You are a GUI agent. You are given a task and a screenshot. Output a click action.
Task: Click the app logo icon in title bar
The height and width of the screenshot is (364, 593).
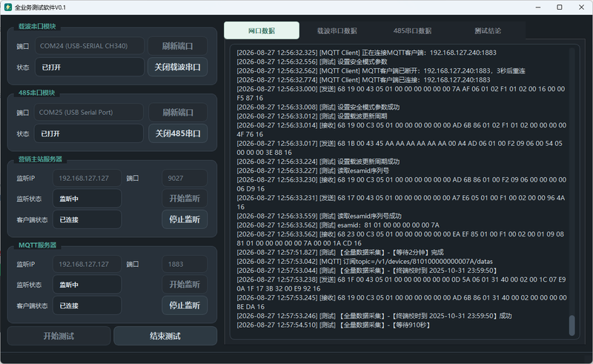coord(8,7)
